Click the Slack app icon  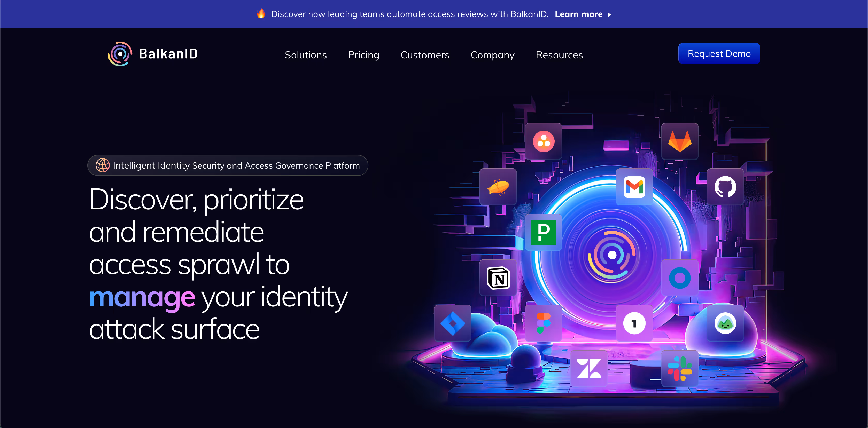pyautogui.click(x=680, y=369)
